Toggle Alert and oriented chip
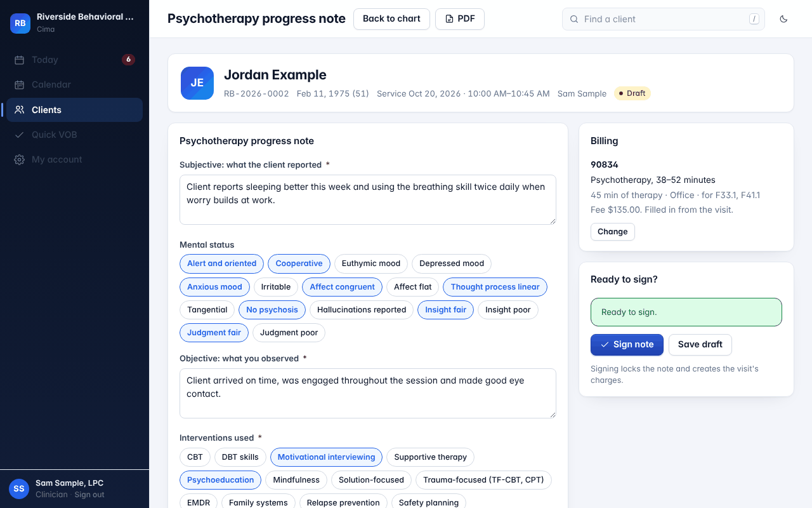The height and width of the screenshot is (508, 812). point(221,264)
